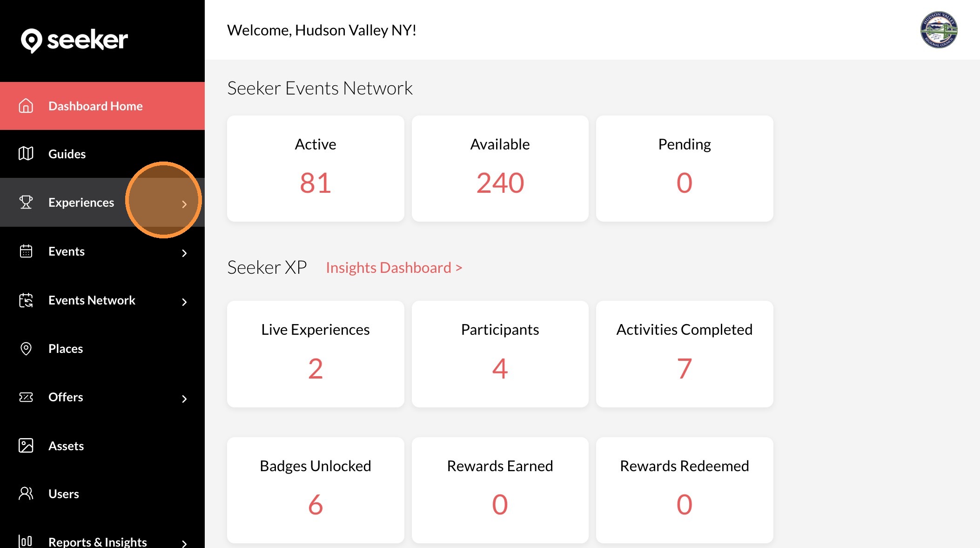Viewport: 980px width, 548px height.
Task: Click the Experiences trophy icon
Action: tap(26, 202)
